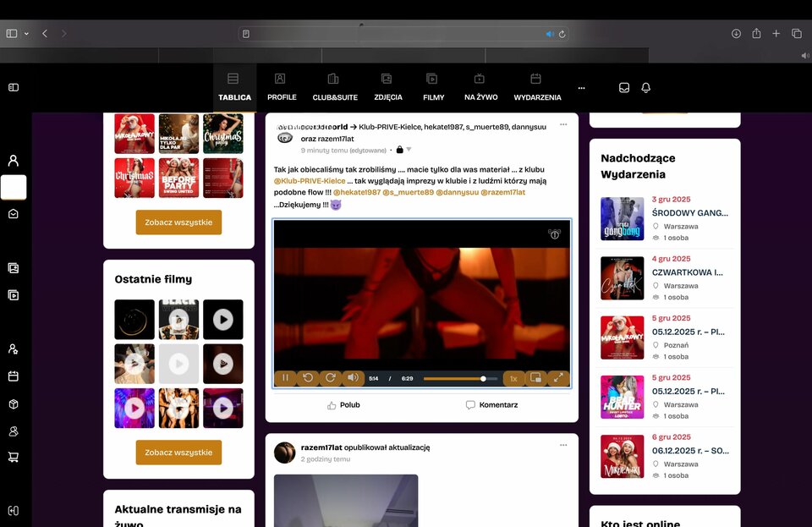
Task: Pause the playing video
Action: (285, 378)
